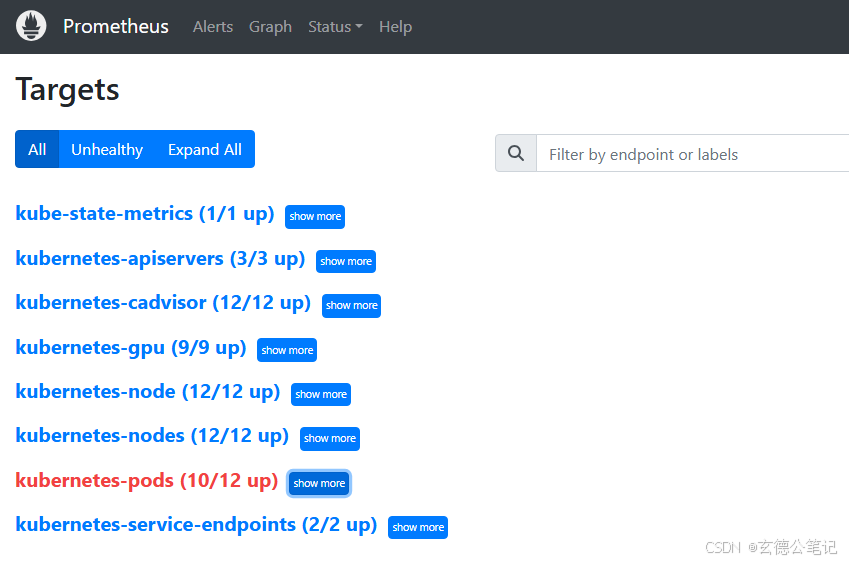Expand kubernetes-gpu with show more
The image size is (849, 563).
(x=287, y=350)
